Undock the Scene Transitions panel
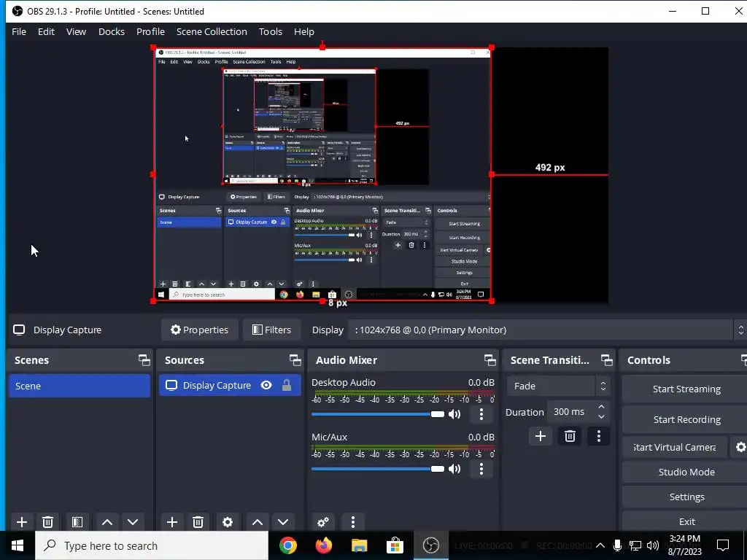Viewport: 747px width, 560px height. (606, 360)
